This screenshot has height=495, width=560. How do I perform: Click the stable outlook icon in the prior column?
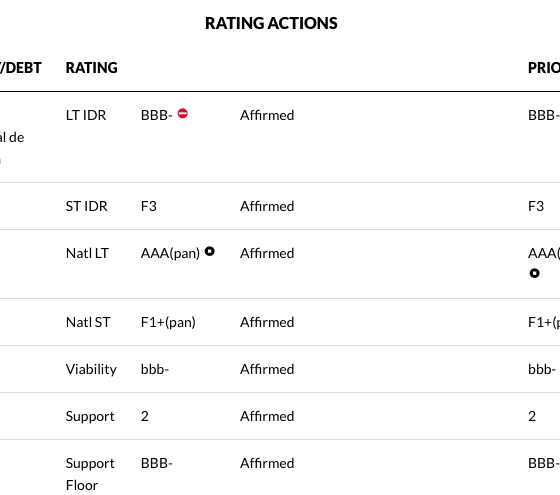pos(534,273)
